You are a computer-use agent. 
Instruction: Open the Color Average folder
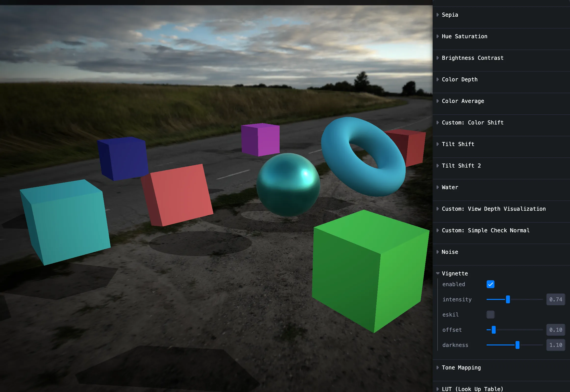pyautogui.click(x=463, y=101)
